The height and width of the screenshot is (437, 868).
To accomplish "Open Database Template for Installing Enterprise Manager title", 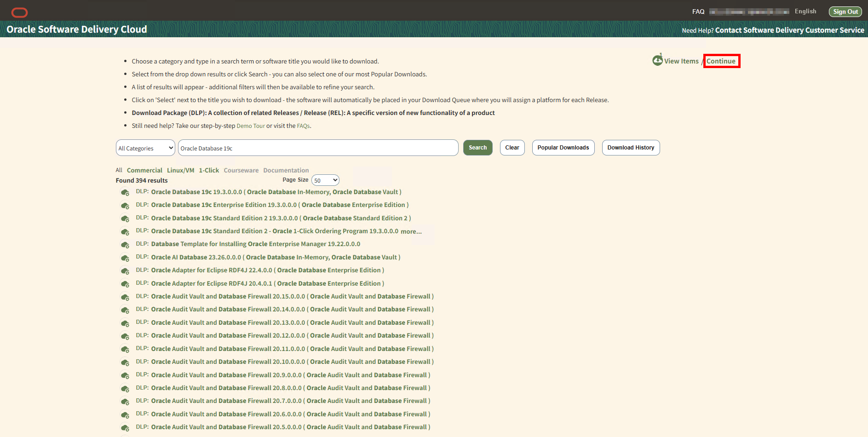I will coord(256,244).
